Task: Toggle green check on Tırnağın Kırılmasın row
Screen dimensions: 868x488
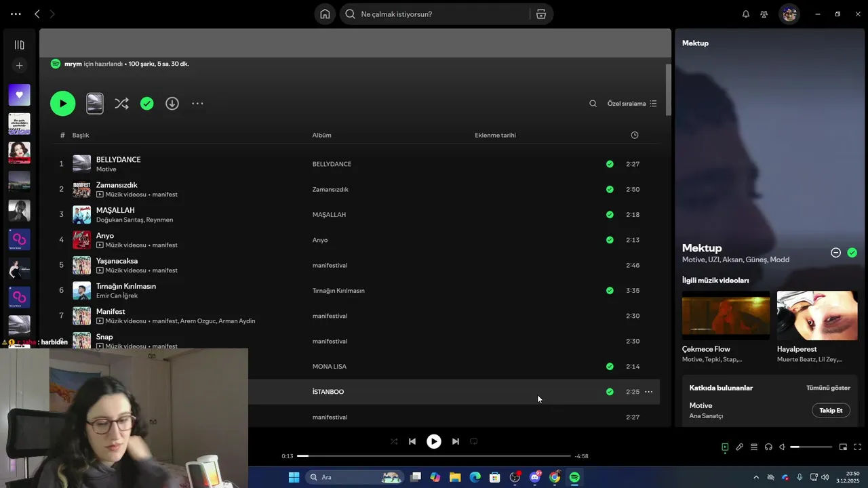Action: 610,290
